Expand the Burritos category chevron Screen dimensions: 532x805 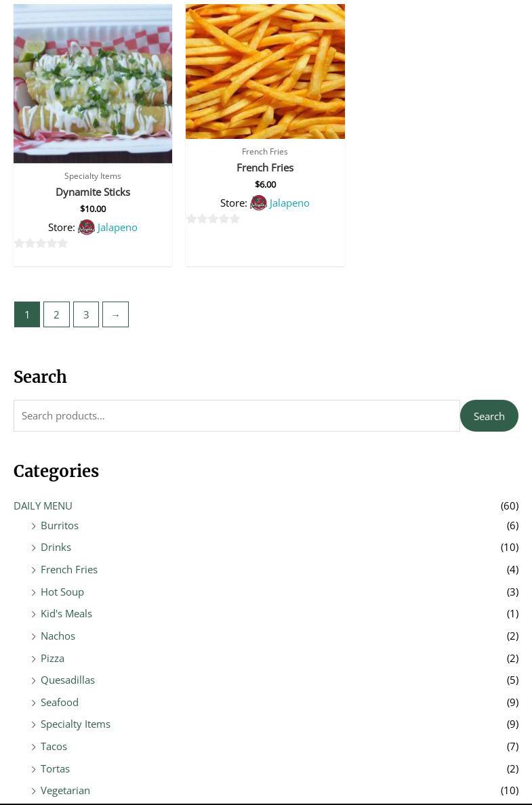(x=34, y=526)
